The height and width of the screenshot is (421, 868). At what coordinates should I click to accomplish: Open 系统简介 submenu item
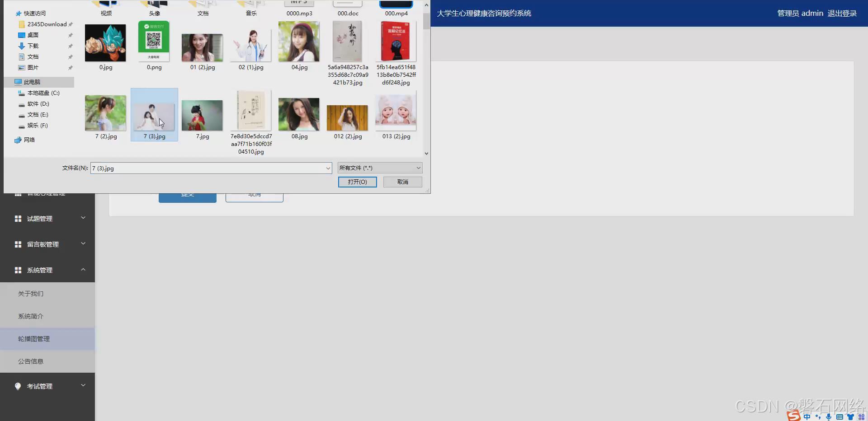pos(47,316)
